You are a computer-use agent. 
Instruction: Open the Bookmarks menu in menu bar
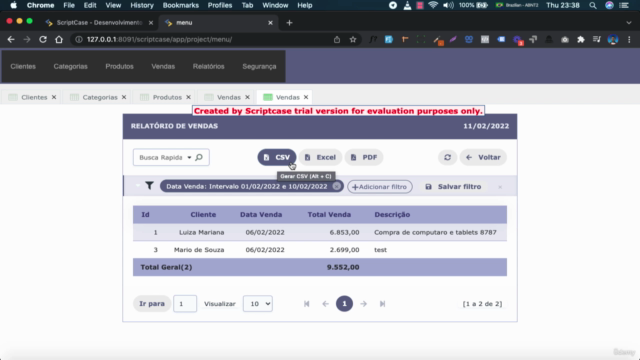pos(180,5)
